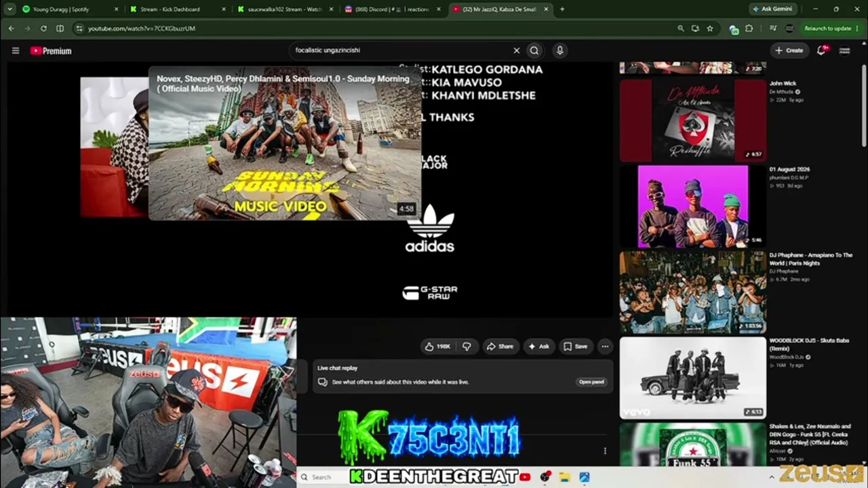Toggle browser side panel

click(60, 28)
